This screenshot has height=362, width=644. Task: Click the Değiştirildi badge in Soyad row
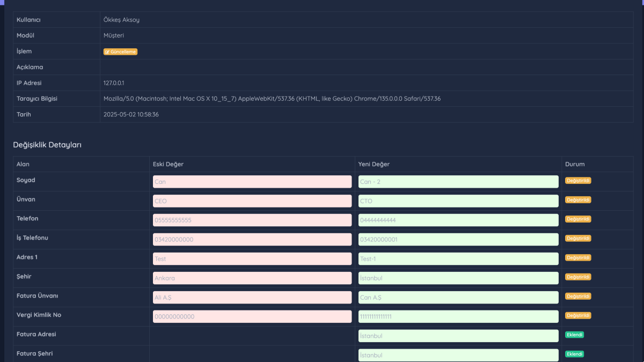(x=578, y=181)
